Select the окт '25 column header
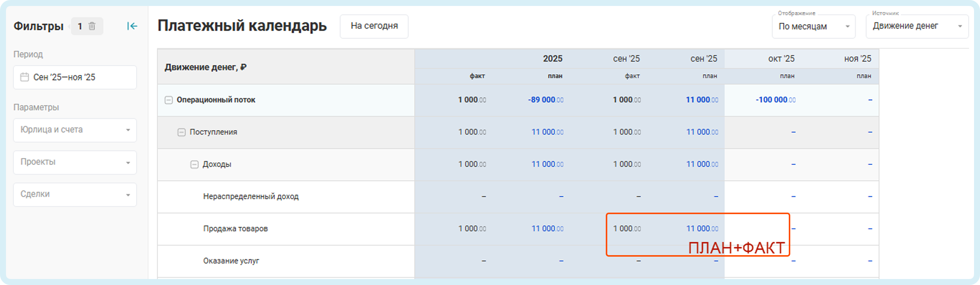Viewport: 980px width, 285px height. (781, 59)
